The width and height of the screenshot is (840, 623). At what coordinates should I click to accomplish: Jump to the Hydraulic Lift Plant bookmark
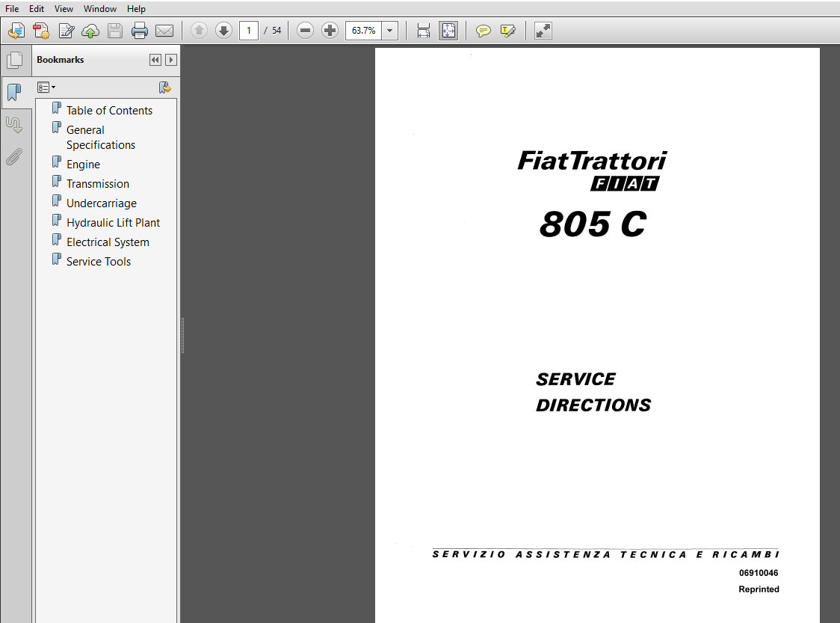point(113,223)
